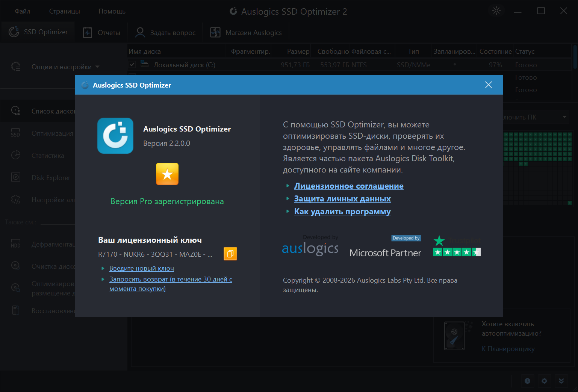Close the Auslogics SSD Optimizer about dialog
The height and width of the screenshot is (392, 578).
tap(488, 85)
